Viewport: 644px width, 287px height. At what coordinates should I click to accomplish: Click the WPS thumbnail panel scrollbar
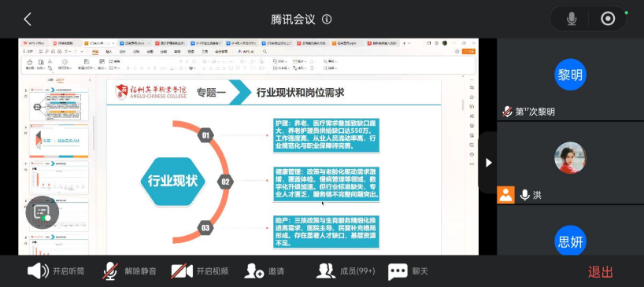click(x=93, y=133)
